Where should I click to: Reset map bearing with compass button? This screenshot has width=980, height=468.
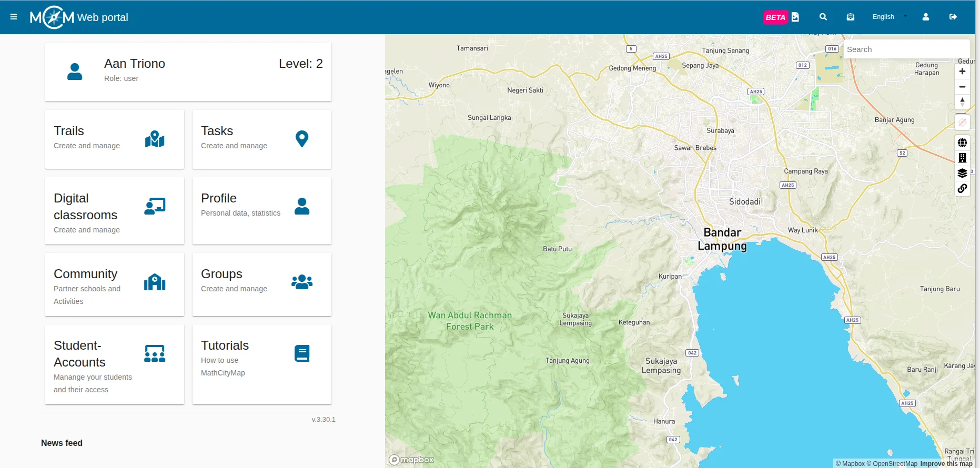[962, 102]
